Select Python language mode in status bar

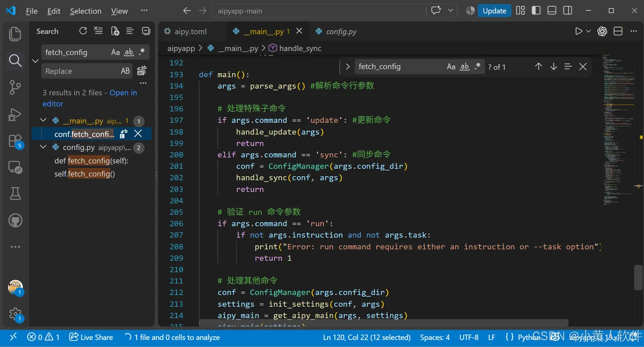pyautogui.click(x=529, y=337)
